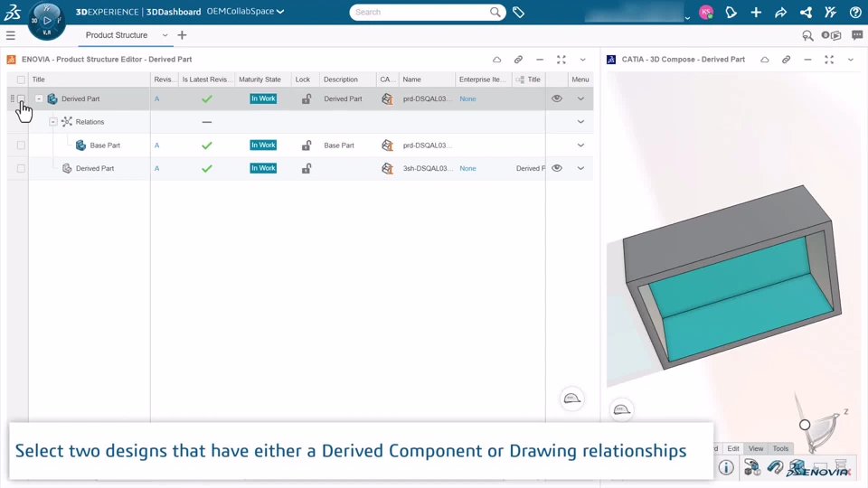Click cloud icon in CATIA widget header
Image resolution: width=868 pixels, height=488 pixels.
pyautogui.click(x=765, y=60)
